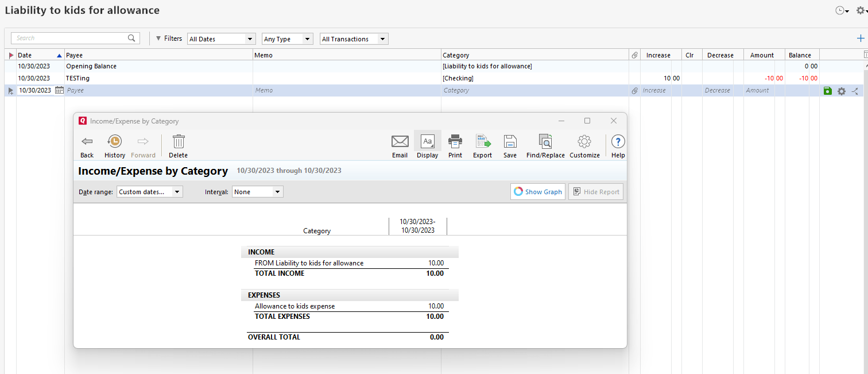Open the All Dates filter dropdown
Image resolution: width=868 pixels, height=374 pixels.
click(x=221, y=38)
